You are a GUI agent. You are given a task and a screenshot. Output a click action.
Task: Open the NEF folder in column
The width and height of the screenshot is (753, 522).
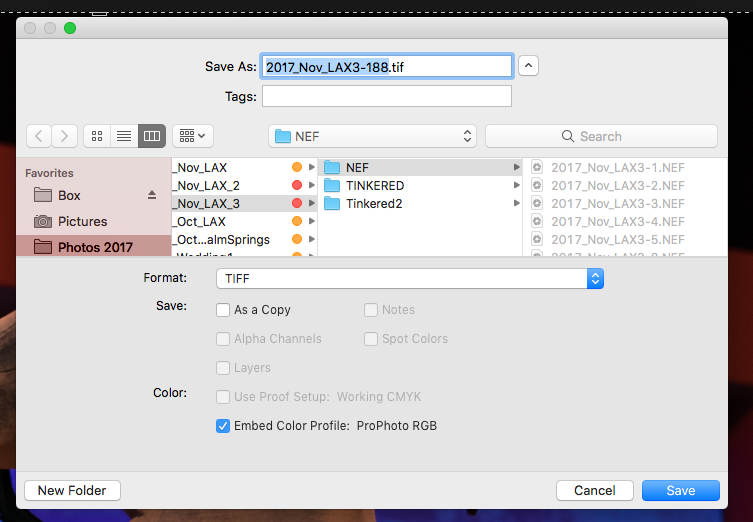(x=420, y=168)
